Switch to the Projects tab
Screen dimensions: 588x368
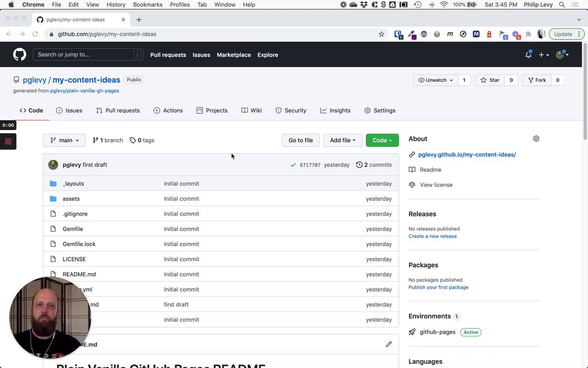point(212,110)
